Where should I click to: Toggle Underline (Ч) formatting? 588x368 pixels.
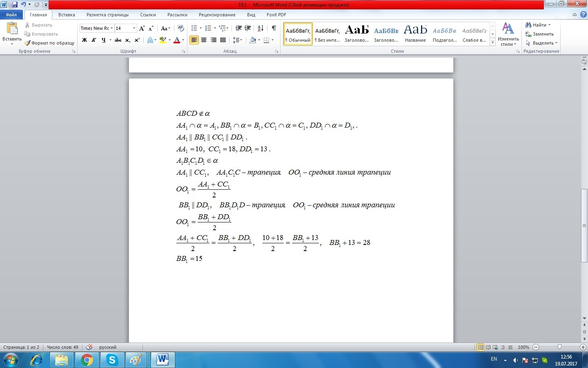click(103, 40)
